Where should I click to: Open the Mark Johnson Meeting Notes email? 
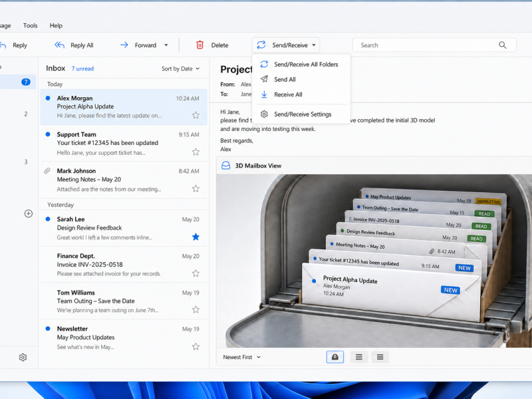tap(124, 180)
